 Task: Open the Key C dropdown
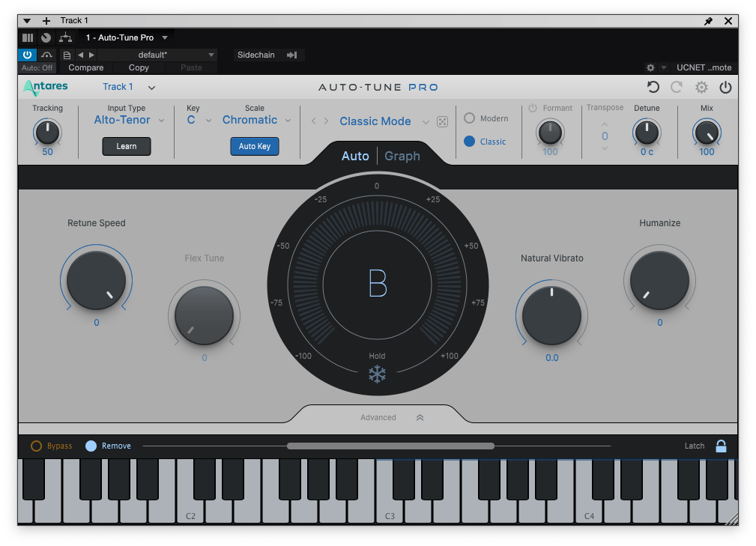tap(208, 121)
